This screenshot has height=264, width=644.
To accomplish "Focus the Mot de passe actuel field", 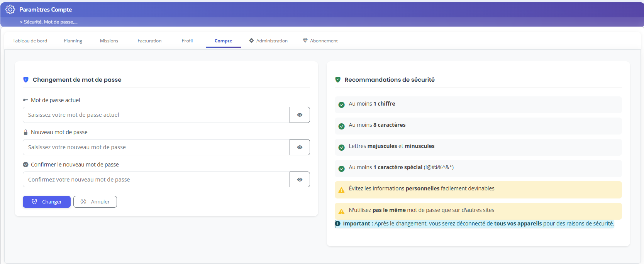I will tap(156, 115).
